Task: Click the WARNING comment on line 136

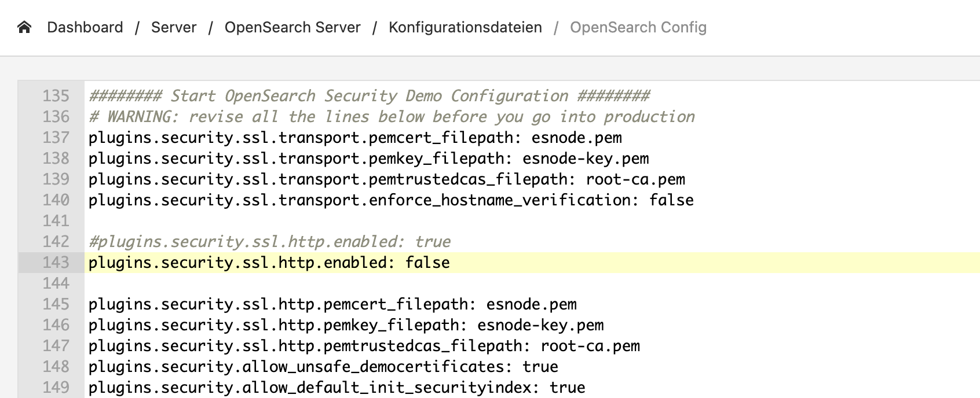Action: pyautogui.click(x=392, y=117)
